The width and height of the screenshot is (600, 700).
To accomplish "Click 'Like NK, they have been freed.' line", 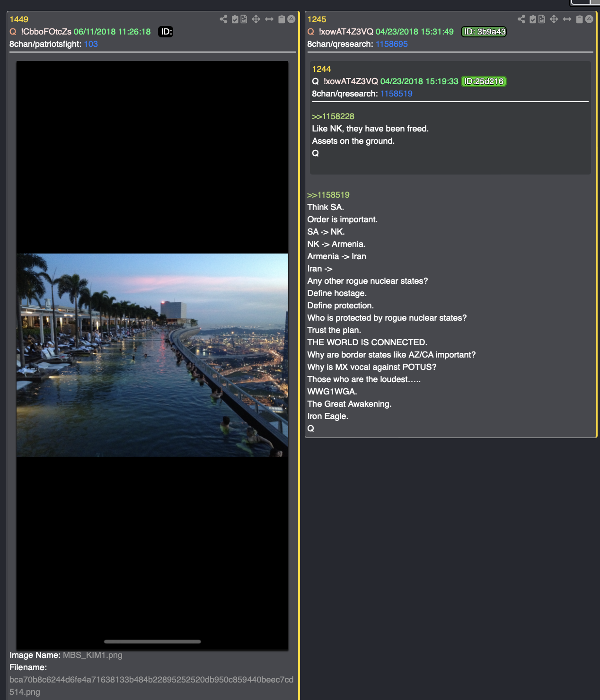I will (371, 129).
